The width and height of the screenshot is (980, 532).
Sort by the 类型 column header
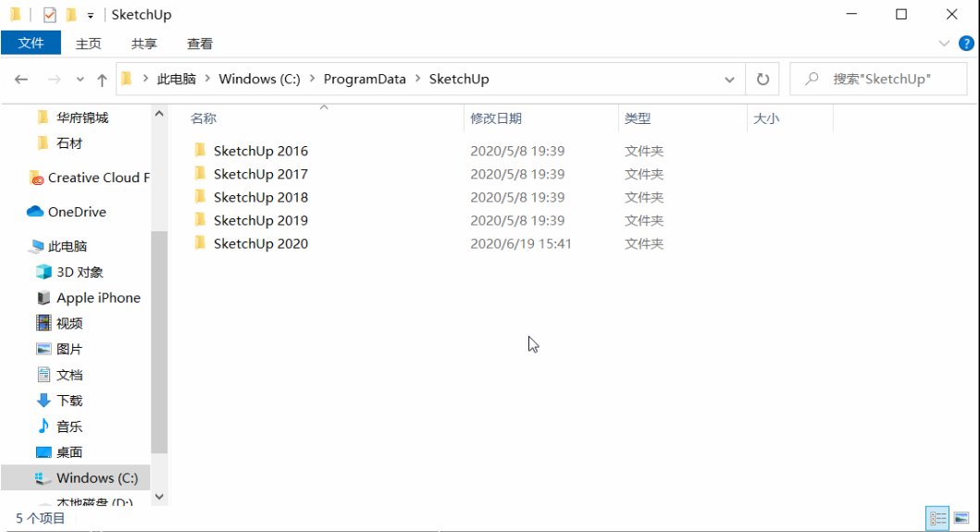click(638, 118)
